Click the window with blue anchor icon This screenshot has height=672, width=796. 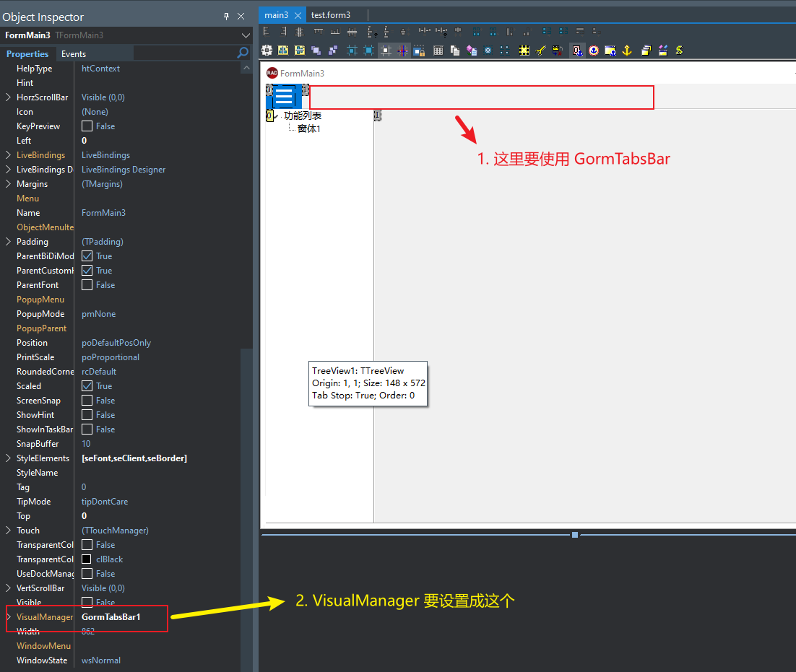click(x=610, y=51)
